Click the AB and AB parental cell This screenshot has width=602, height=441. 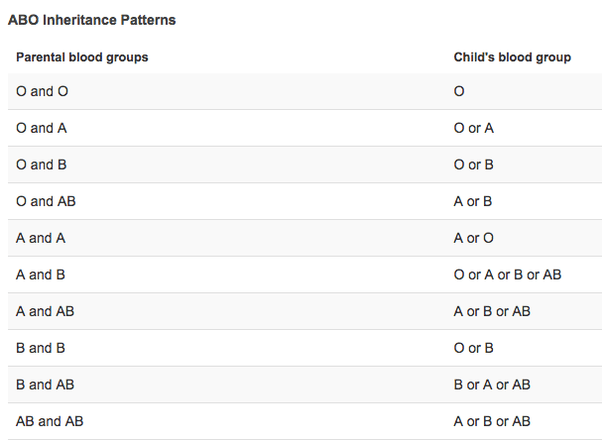[50, 421]
